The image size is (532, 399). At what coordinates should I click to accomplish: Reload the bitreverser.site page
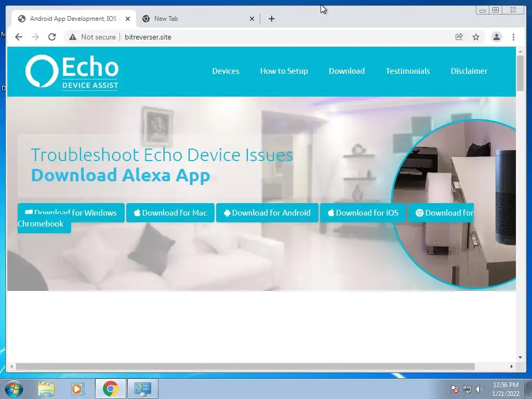tap(52, 37)
